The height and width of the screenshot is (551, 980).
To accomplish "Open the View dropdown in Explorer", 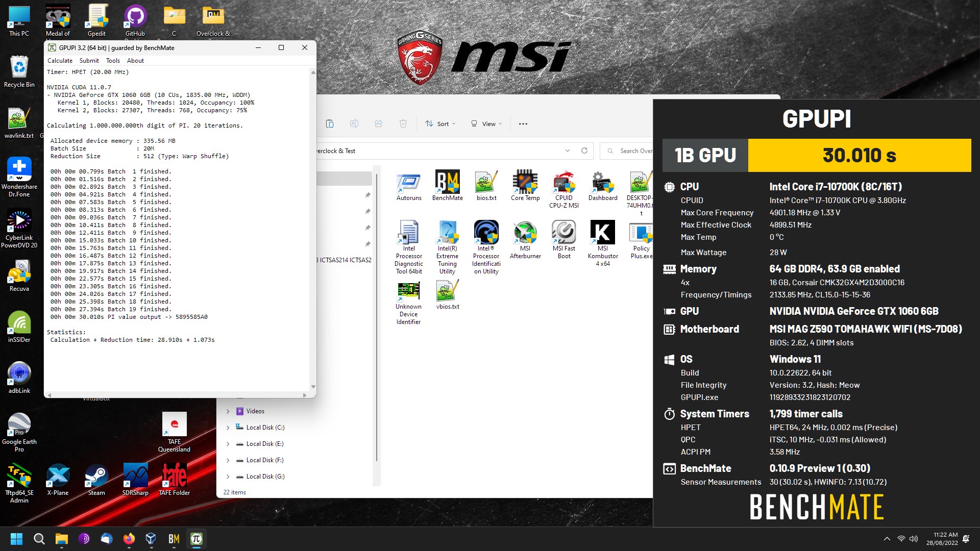I will pos(486,123).
